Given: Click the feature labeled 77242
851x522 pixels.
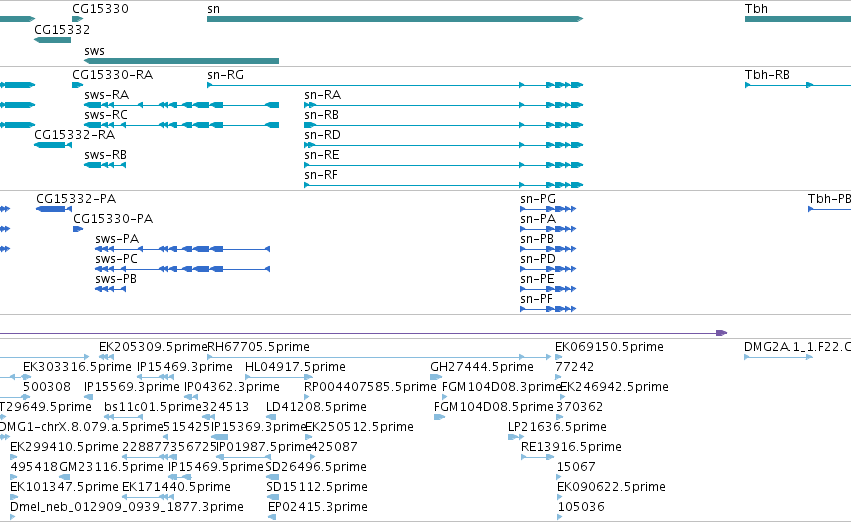Looking at the screenshot, I should 558,377.
